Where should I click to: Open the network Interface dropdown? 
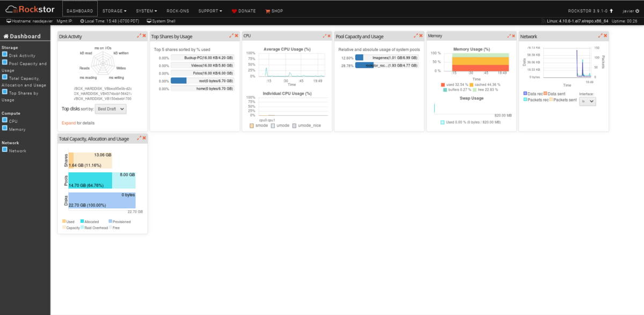(x=588, y=101)
